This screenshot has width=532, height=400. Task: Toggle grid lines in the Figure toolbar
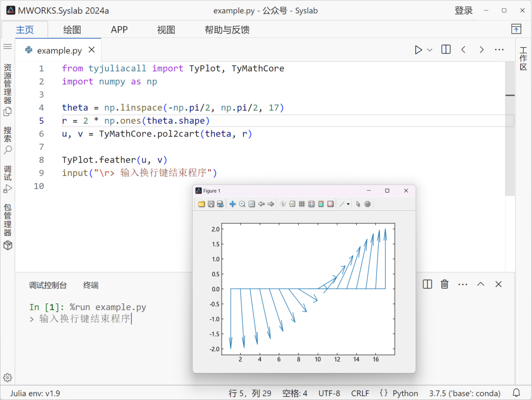point(302,203)
